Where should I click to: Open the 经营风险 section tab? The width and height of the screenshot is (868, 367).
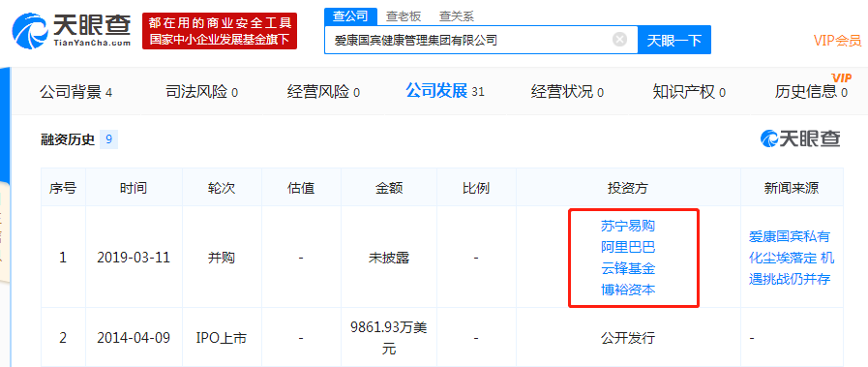pyautogui.click(x=323, y=92)
